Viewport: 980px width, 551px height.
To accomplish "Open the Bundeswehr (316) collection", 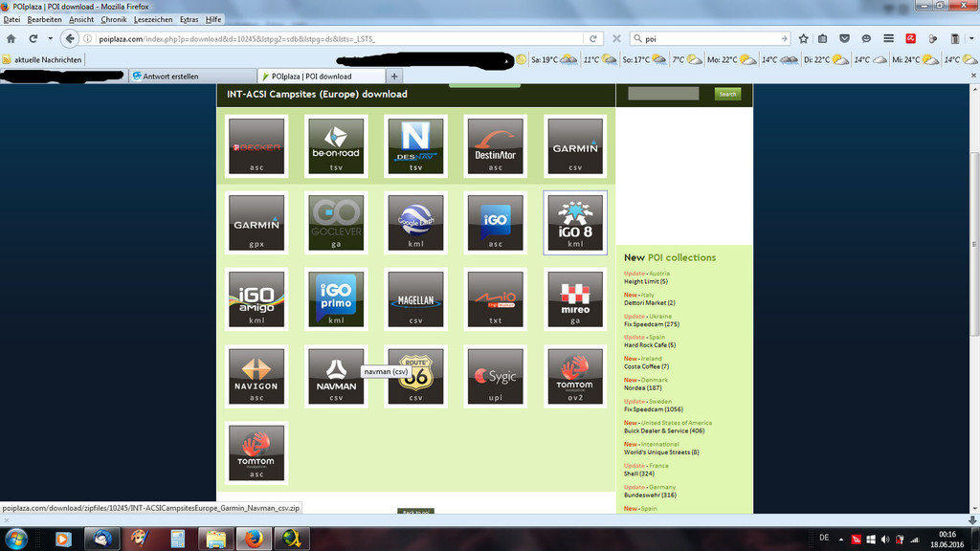I will pyautogui.click(x=650, y=495).
